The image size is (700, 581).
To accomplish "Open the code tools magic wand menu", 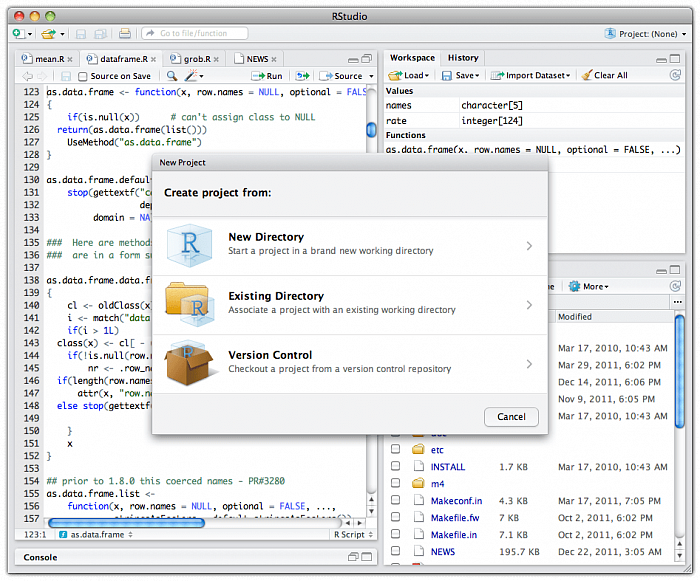I will pyautogui.click(x=194, y=76).
